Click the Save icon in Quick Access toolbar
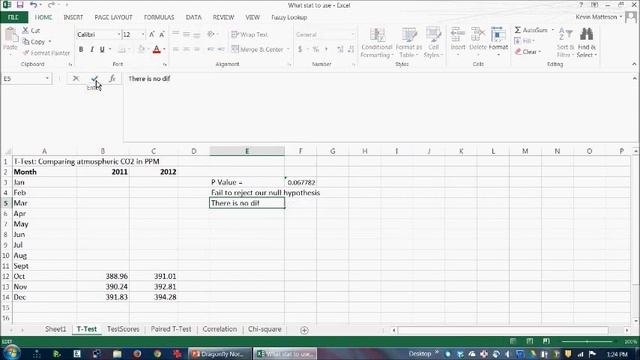Screen dimensions: 640x360 pyautogui.click(x=20, y=5)
